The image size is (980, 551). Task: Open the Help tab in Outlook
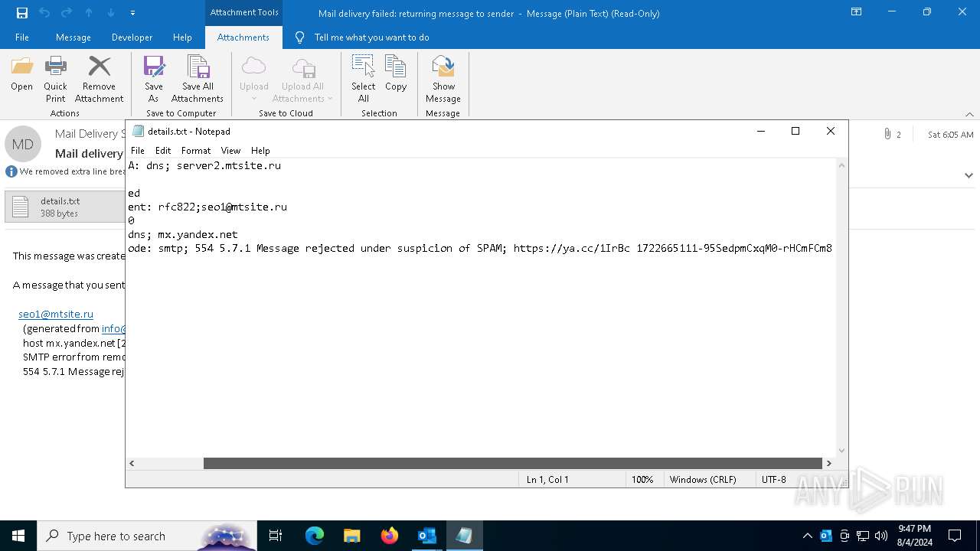(x=182, y=37)
